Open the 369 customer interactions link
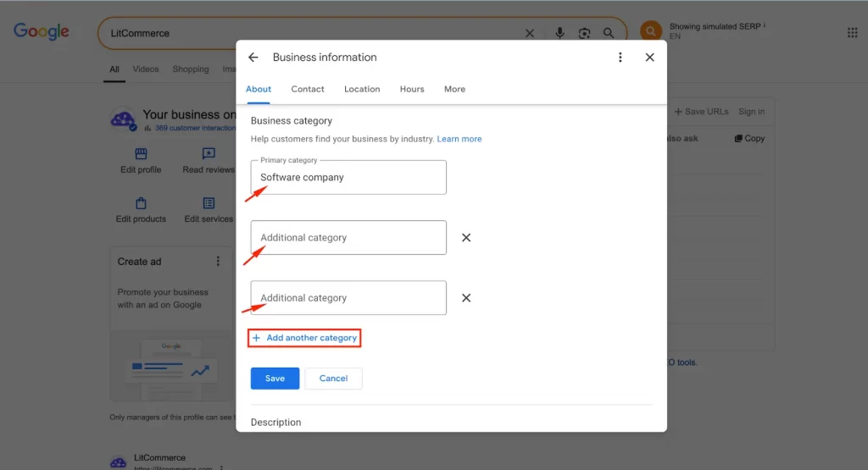The height and width of the screenshot is (470, 868). click(195, 128)
